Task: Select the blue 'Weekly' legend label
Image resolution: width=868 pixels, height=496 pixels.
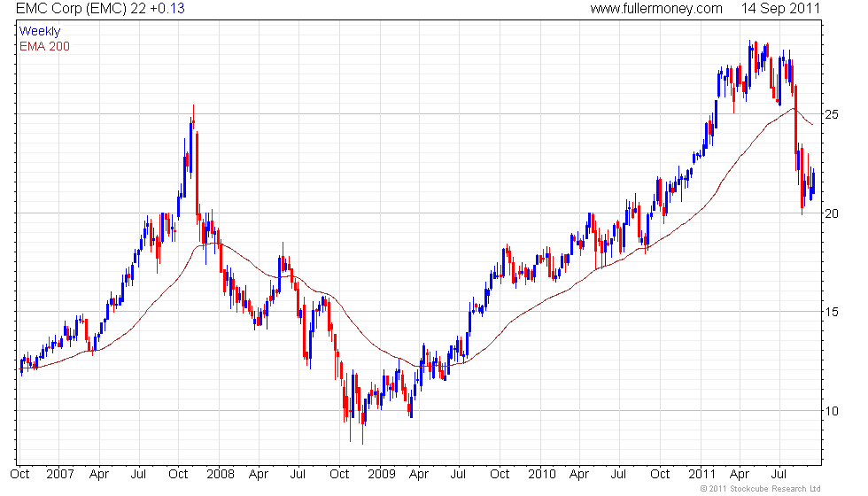Action: click(40, 31)
